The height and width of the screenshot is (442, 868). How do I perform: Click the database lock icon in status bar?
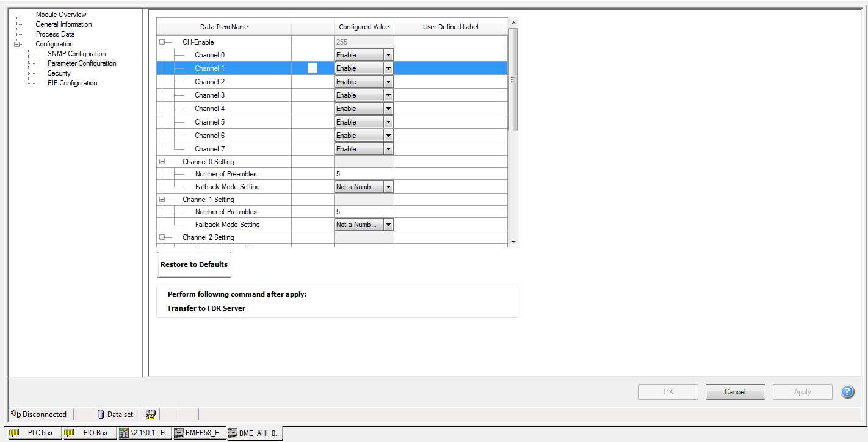[151, 414]
